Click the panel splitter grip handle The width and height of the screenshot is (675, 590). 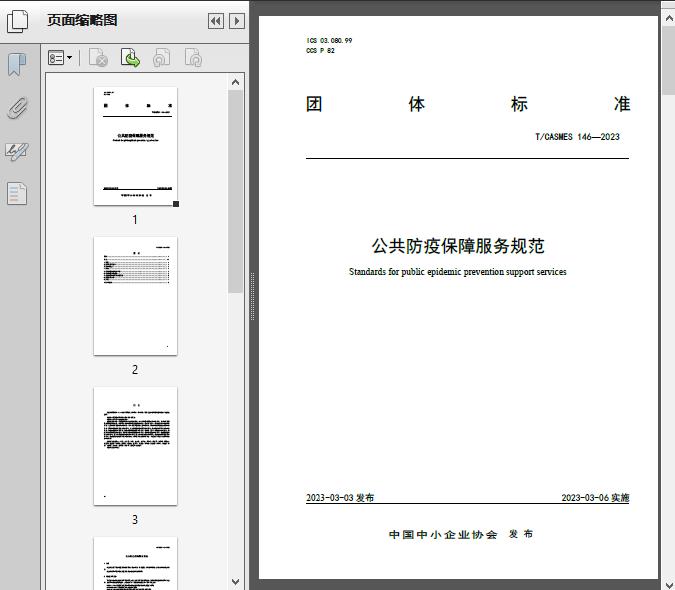(x=252, y=296)
